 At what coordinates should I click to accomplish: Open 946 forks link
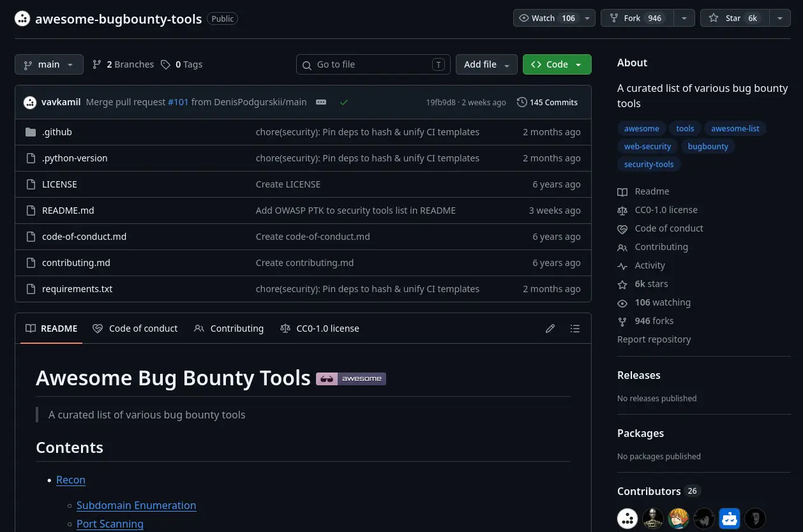pos(645,321)
